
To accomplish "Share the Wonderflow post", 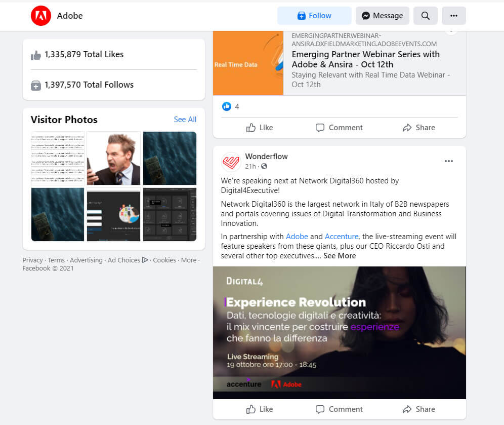I will click(418, 409).
